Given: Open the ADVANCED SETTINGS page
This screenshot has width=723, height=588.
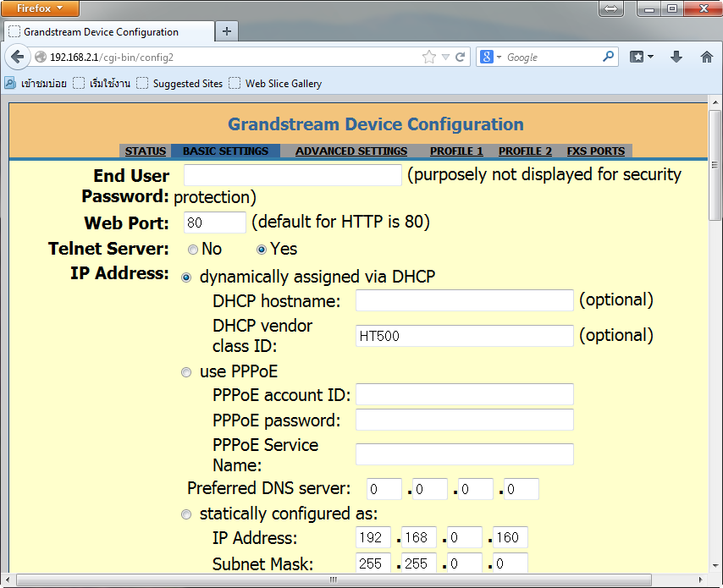Looking at the screenshot, I should 351,151.
